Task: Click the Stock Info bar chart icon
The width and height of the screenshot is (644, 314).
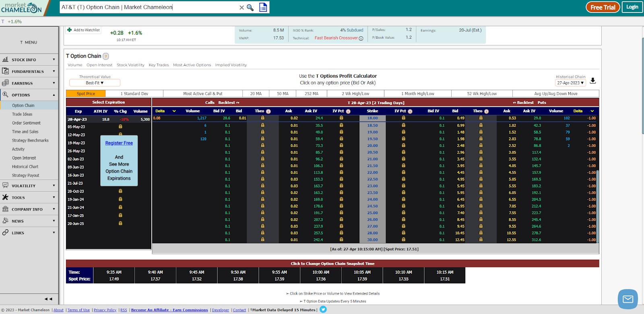Action: point(5,59)
